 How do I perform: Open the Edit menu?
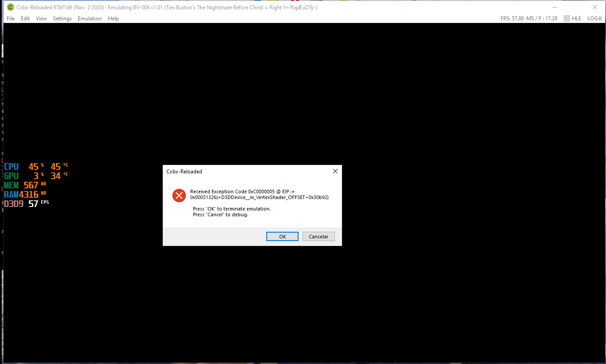click(x=25, y=19)
